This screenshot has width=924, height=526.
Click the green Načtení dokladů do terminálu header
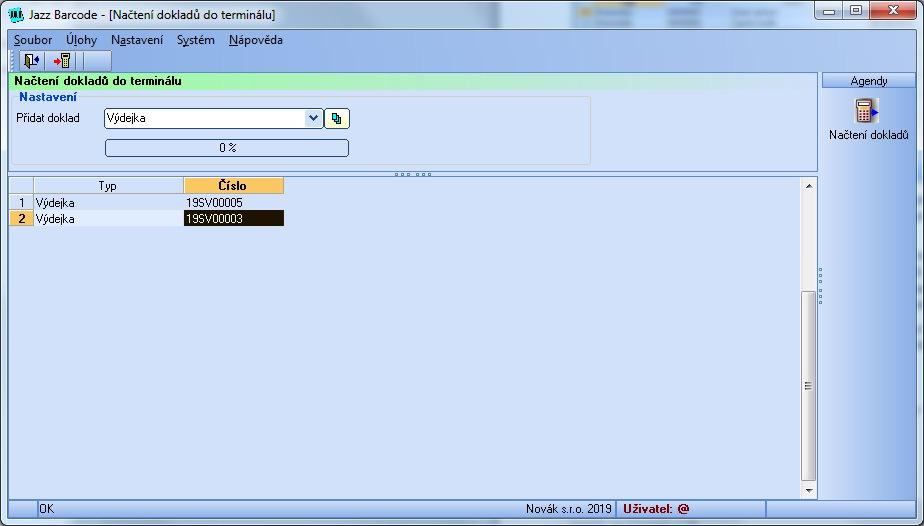412,81
